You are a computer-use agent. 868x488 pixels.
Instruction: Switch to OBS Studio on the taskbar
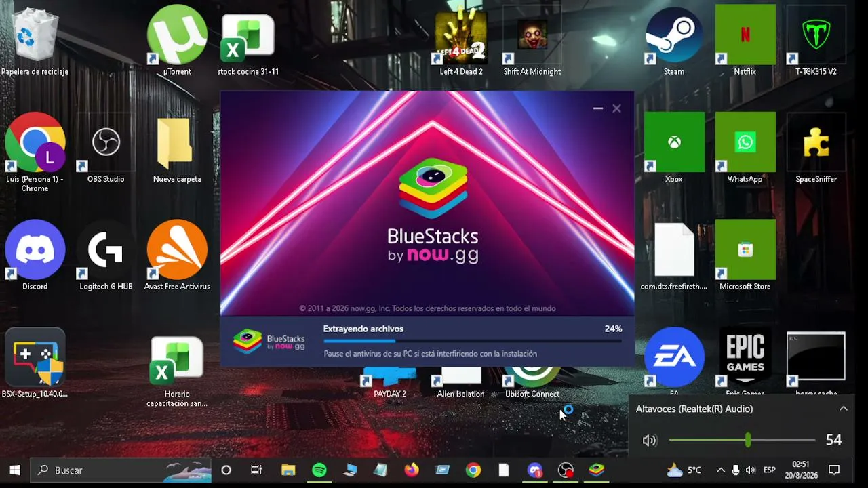point(566,470)
